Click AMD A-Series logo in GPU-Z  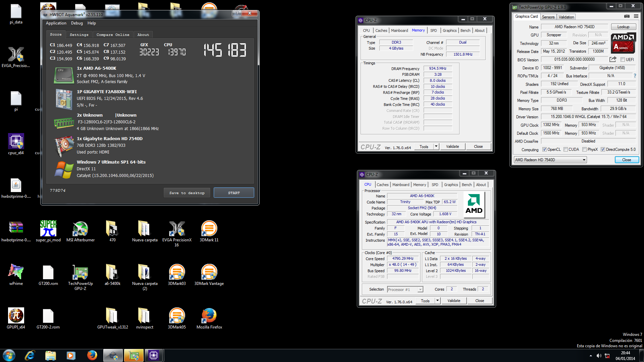623,43
